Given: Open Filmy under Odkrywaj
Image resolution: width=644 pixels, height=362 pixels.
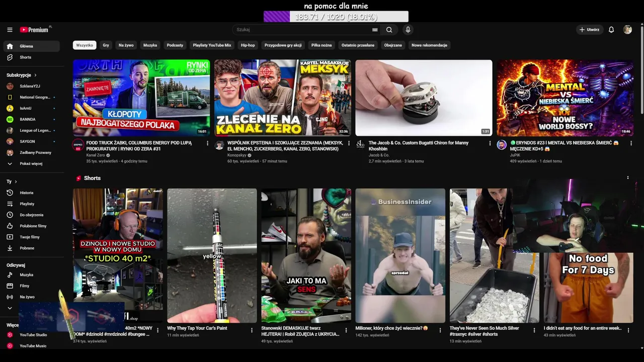Looking at the screenshot, I should coord(32,286).
